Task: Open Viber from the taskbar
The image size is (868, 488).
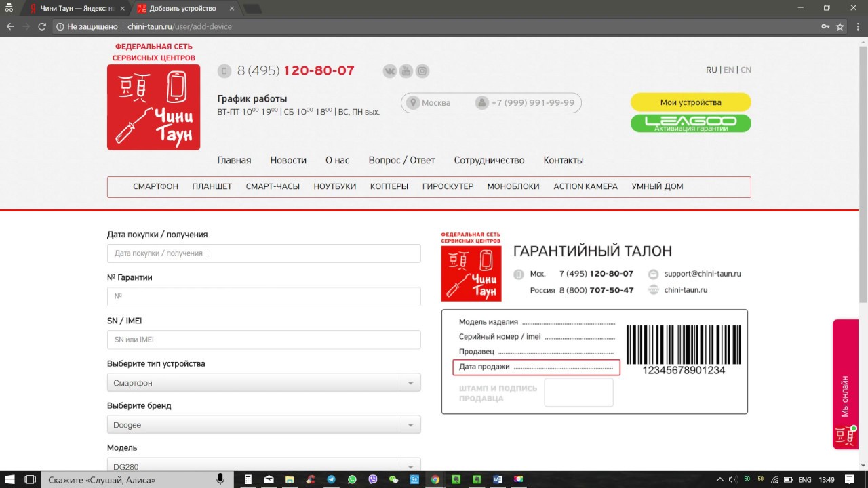Action: 373,479
